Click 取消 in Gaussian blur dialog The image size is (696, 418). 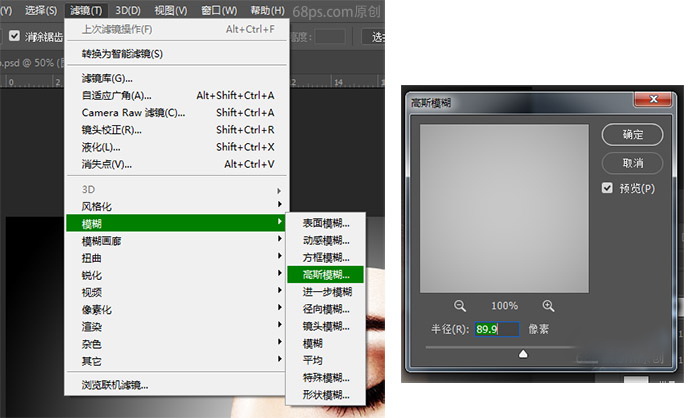pyautogui.click(x=633, y=163)
